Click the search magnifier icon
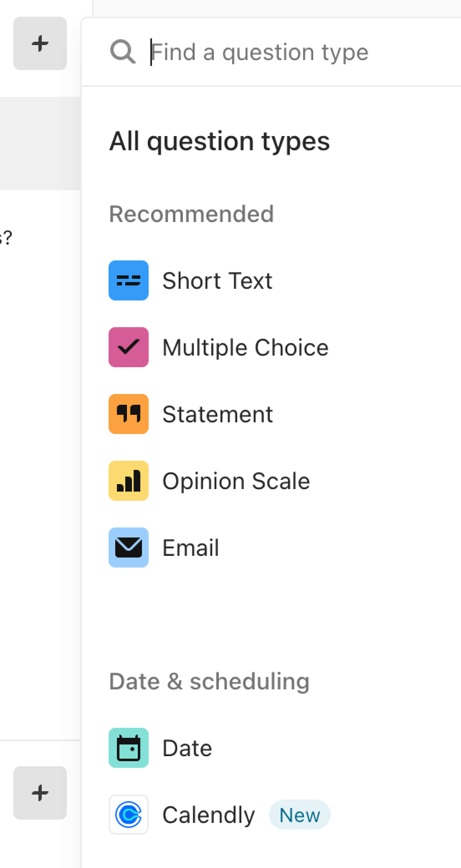This screenshot has height=868, width=461. coord(123,51)
